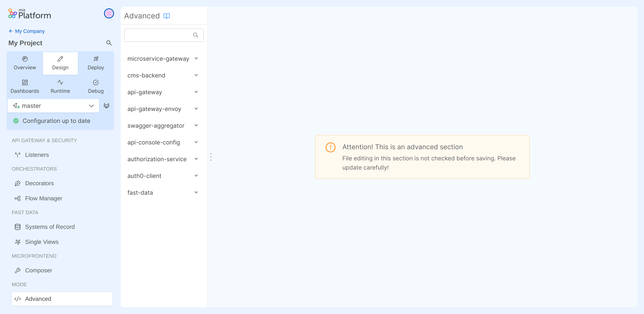This screenshot has width=644, height=314.
Task: Click the panel resize handle dots
Action: [211, 157]
